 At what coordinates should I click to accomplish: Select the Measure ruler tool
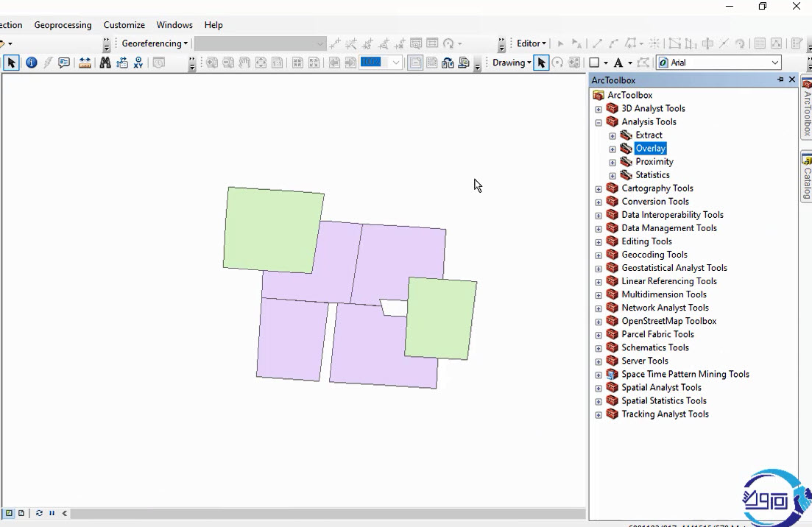tap(85, 63)
